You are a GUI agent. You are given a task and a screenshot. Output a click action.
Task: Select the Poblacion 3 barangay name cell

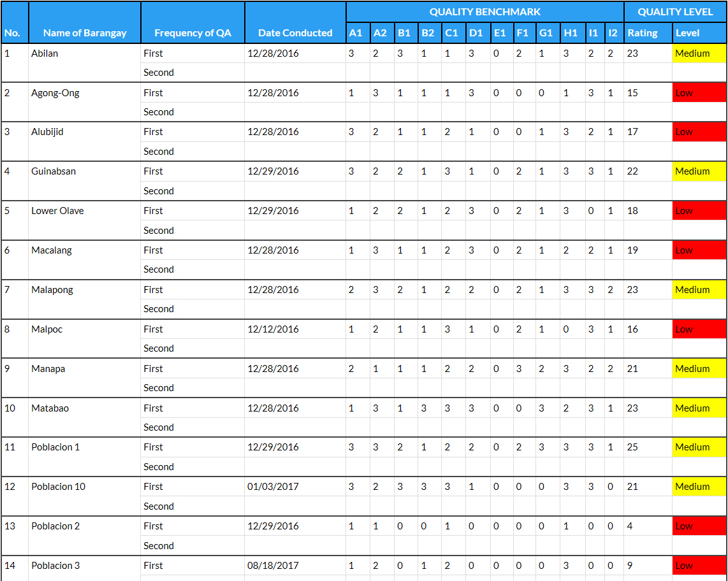[85, 568]
